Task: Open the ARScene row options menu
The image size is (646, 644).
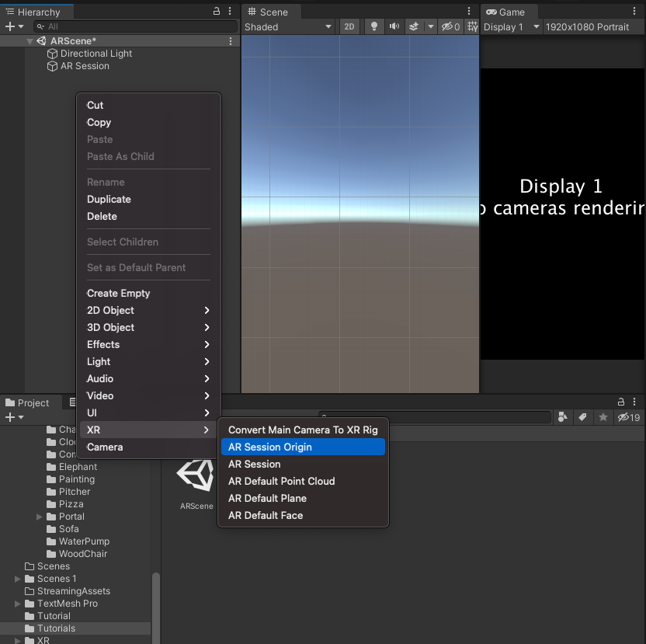Action: pyautogui.click(x=231, y=41)
